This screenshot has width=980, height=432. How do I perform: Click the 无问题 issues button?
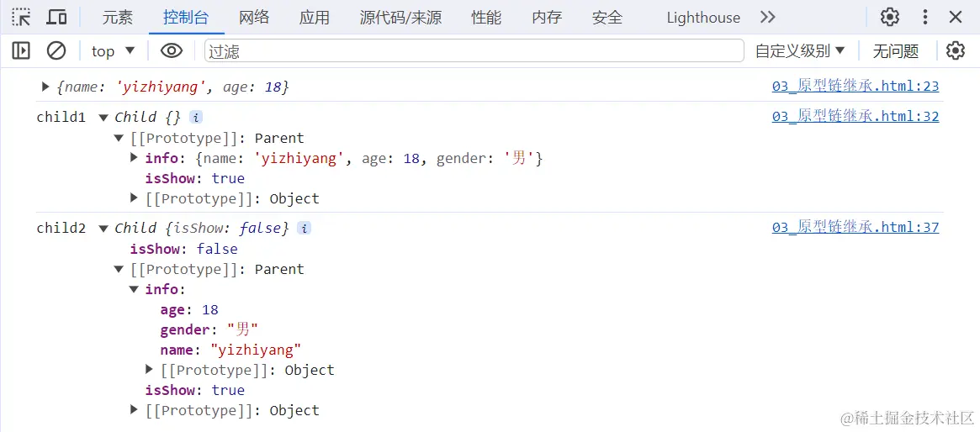[896, 51]
